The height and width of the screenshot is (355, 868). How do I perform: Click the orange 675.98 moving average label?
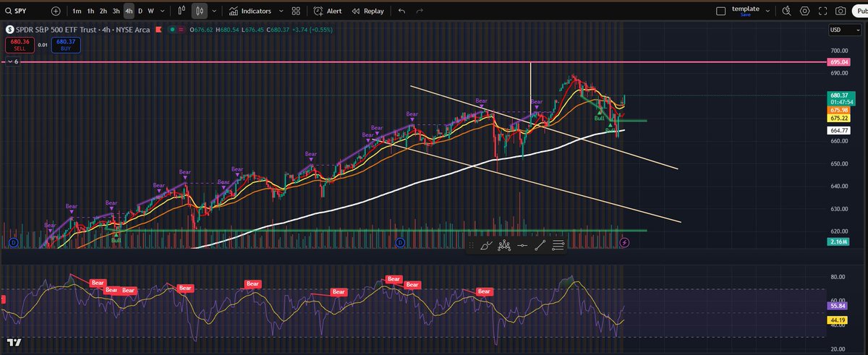[839, 109]
